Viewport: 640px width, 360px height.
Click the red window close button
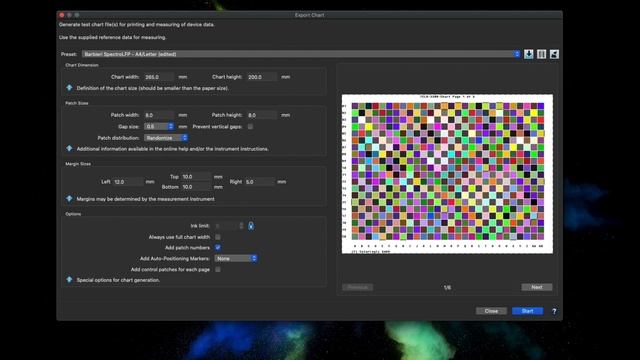click(x=62, y=15)
